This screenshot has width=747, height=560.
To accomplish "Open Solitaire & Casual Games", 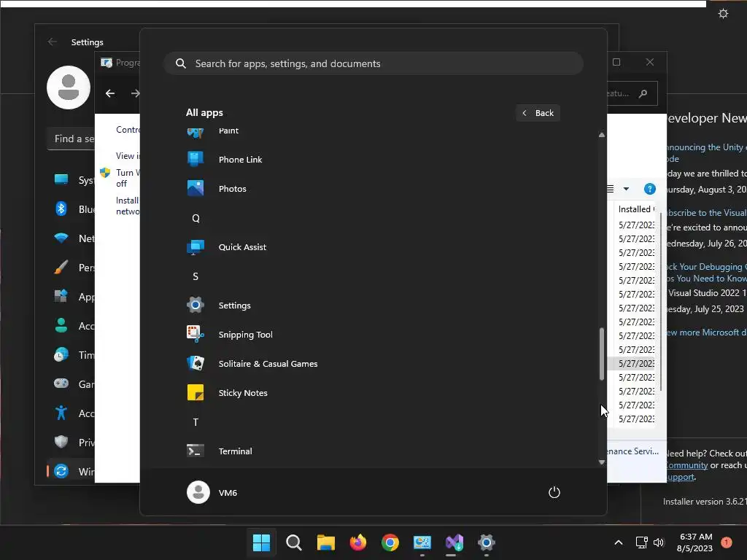I will (x=371, y=364).
